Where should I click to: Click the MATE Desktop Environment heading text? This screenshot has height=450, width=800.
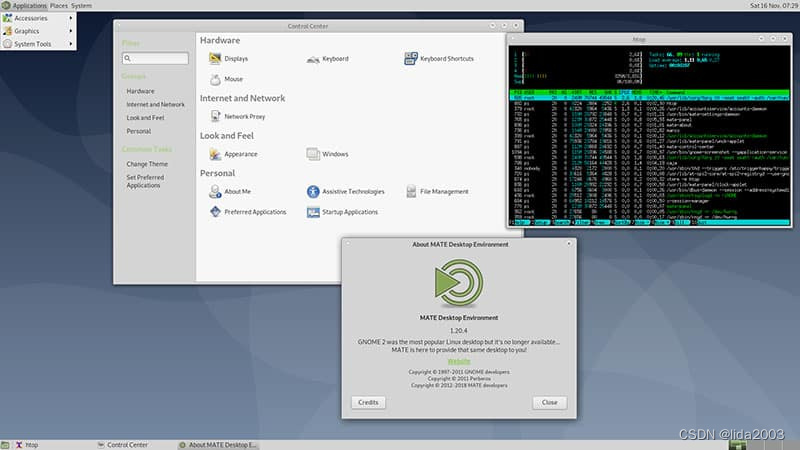(459, 318)
